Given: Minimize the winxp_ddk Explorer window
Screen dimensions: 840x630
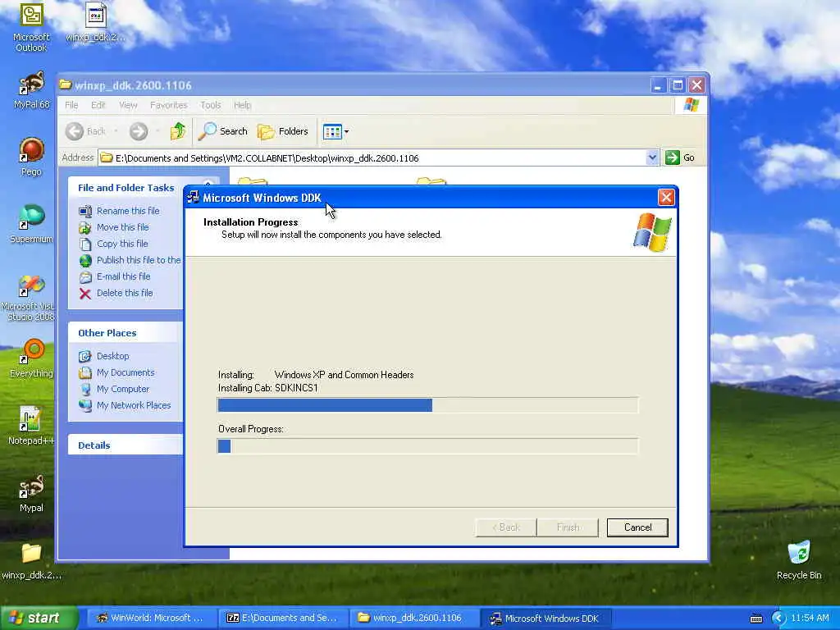Looking at the screenshot, I should [x=659, y=85].
